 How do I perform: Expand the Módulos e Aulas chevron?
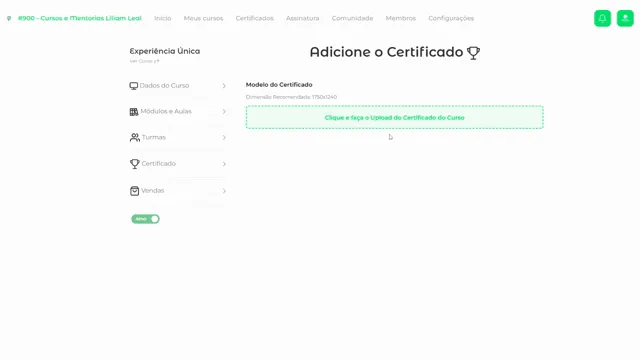coord(224,111)
